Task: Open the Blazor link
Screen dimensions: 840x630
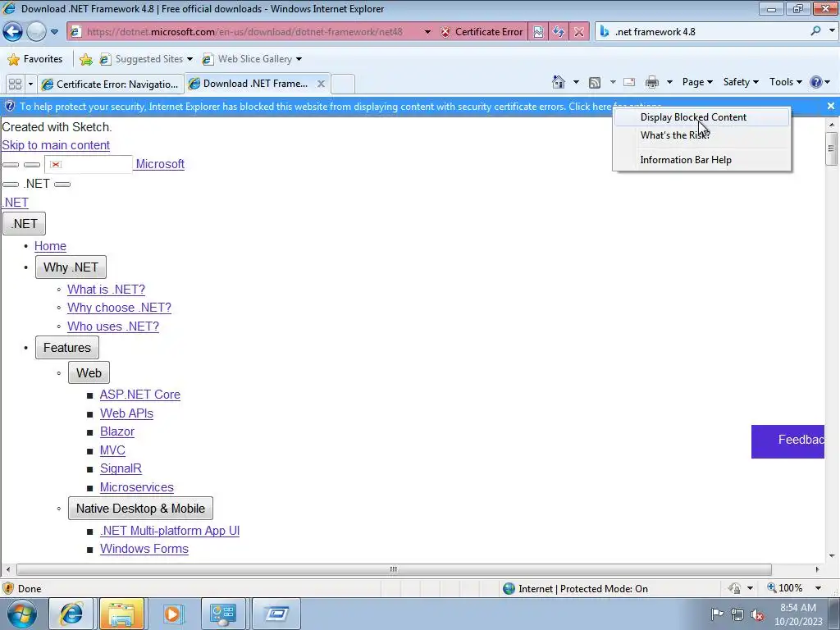Action: coord(116,431)
